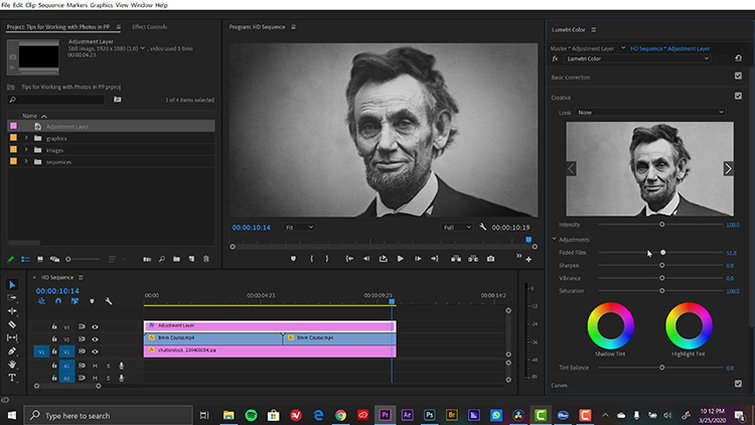This screenshot has height=425, width=755.
Task: Select the Razor tool in timeline toolbar
Action: click(x=12, y=325)
